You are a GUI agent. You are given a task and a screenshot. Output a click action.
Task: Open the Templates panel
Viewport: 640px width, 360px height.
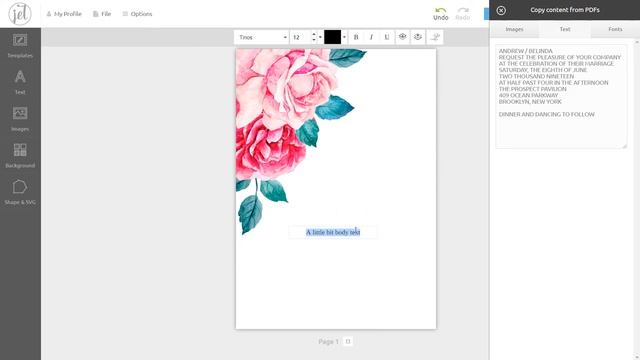coord(20,46)
